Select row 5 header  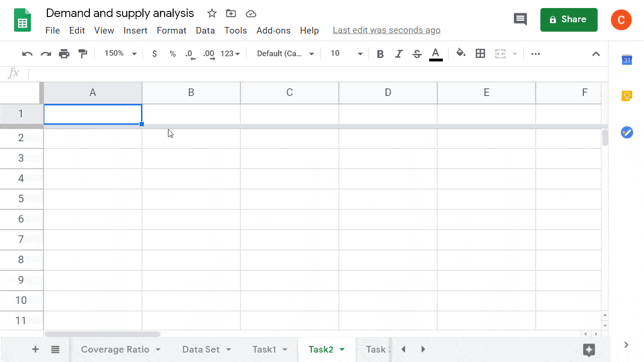21,198
